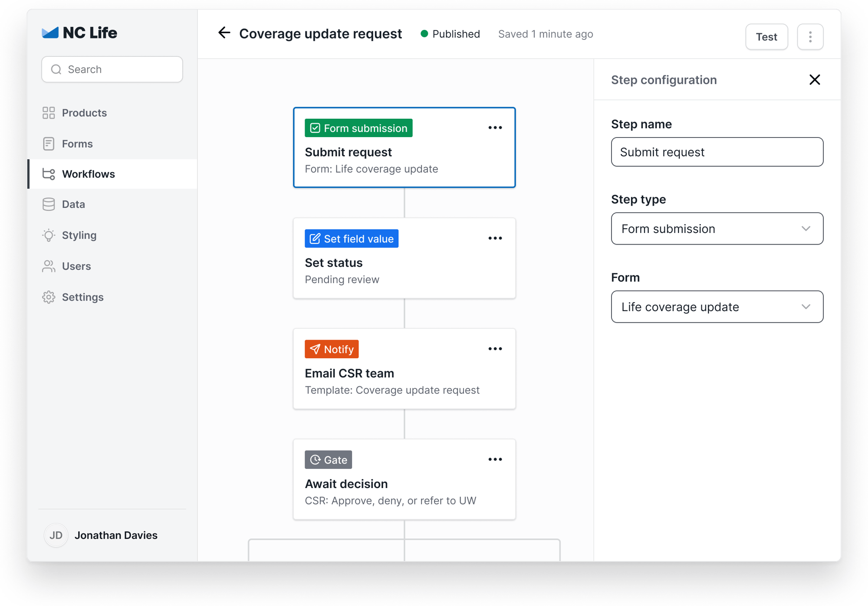Open options menu on Set status step
868x606 pixels.
tap(495, 238)
